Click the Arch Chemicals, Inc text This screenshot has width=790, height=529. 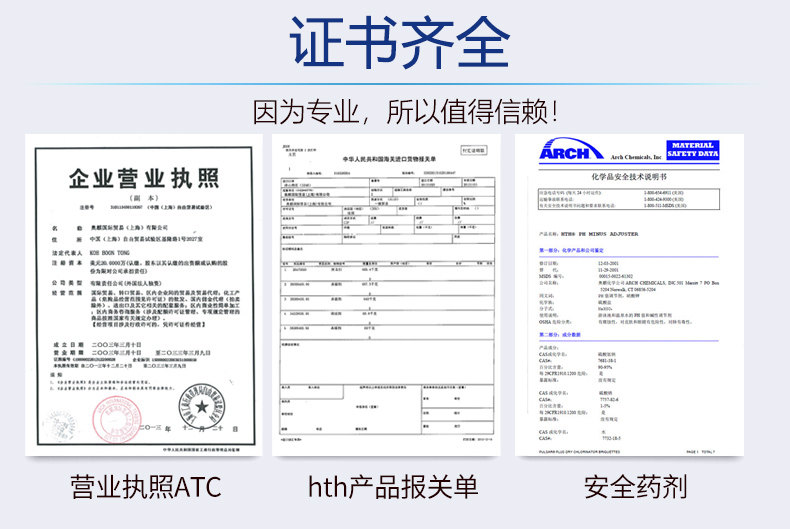click(636, 157)
